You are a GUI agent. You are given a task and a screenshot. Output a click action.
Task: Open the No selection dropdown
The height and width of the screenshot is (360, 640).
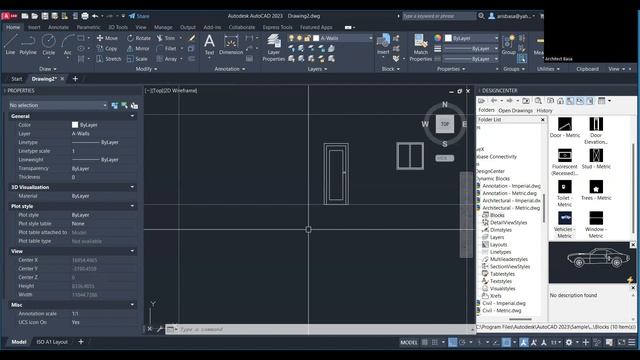pos(58,105)
